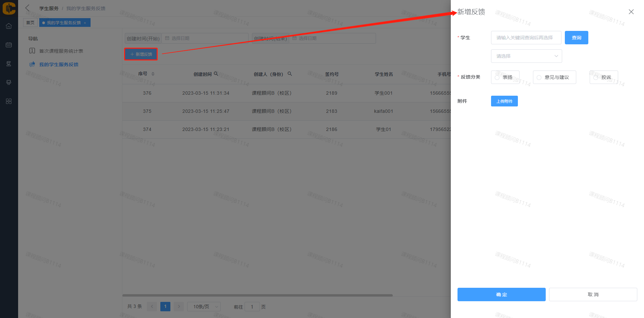Toggle sort arrows on 序号 column
Screen dimensions: 644x318
click(x=153, y=74)
